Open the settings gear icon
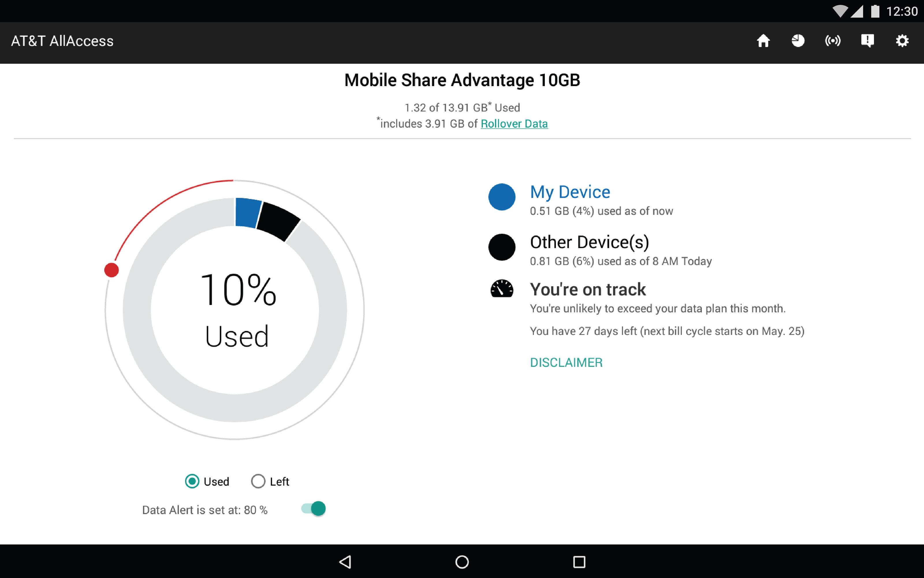Viewport: 924px width, 578px height. coord(902,41)
